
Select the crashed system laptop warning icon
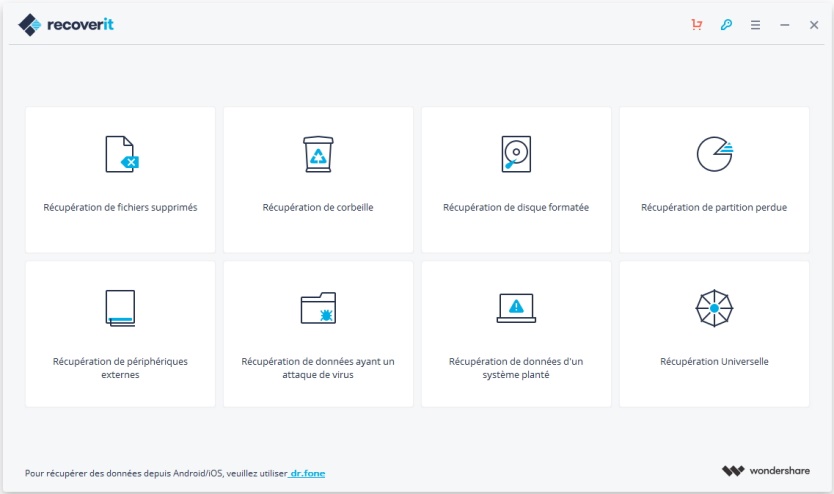(516, 308)
